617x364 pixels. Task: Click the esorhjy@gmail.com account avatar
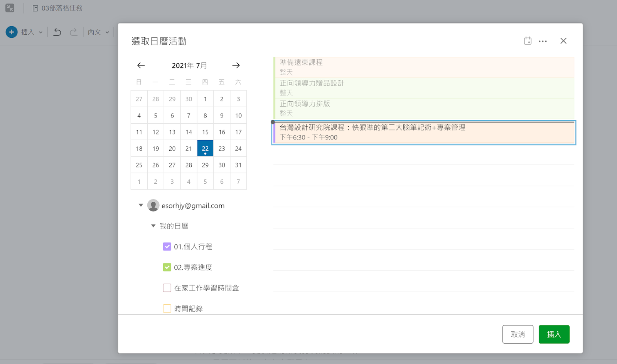pos(153,205)
